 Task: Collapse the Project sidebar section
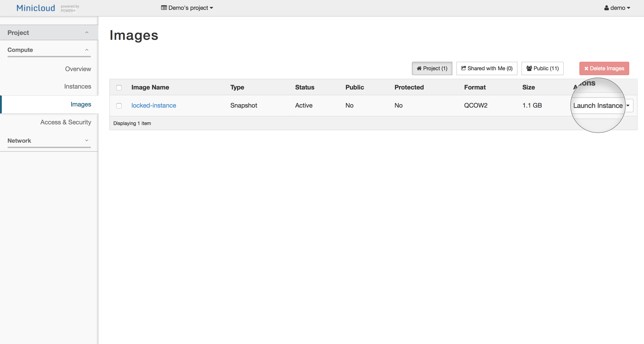87,32
